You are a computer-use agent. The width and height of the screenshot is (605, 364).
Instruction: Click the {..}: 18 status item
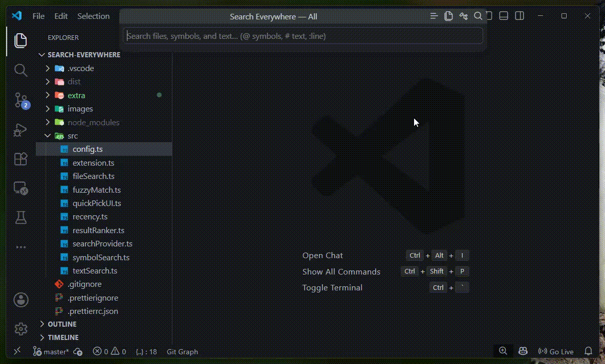[x=146, y=352]
